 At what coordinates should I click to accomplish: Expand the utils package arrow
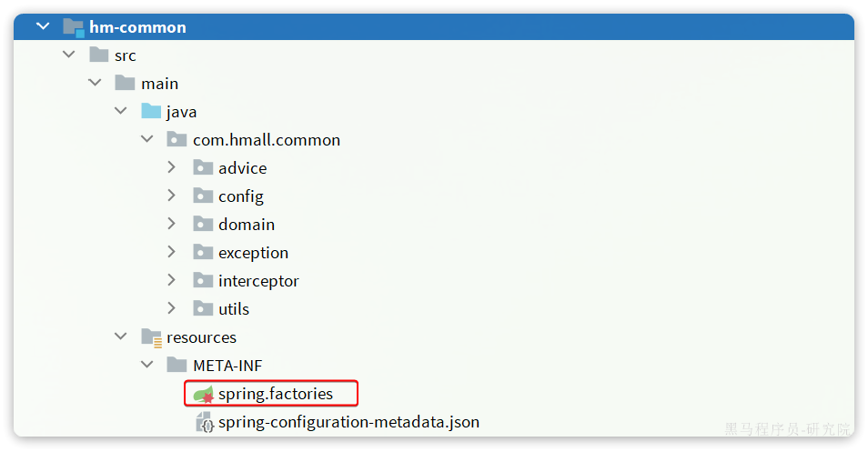[172, 309]
